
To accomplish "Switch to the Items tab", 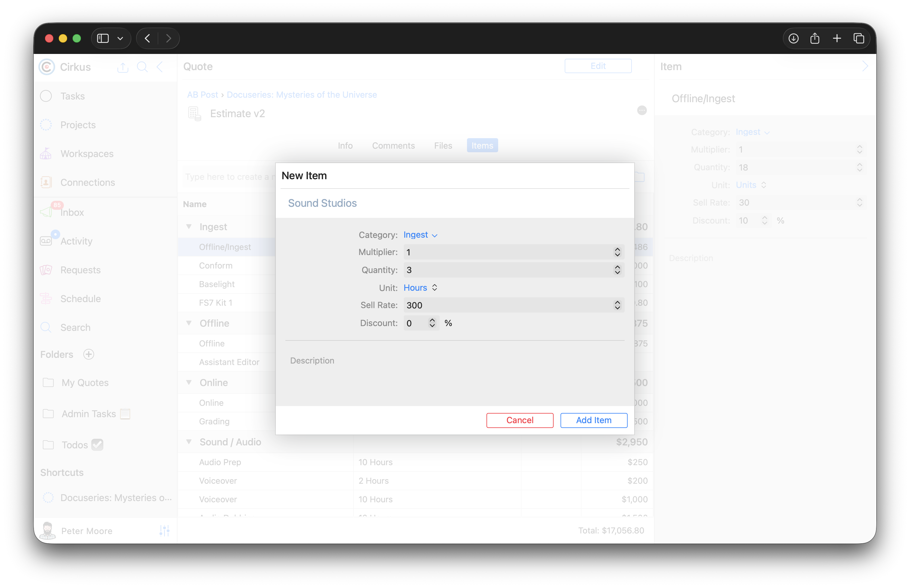I will coord(482,145).
